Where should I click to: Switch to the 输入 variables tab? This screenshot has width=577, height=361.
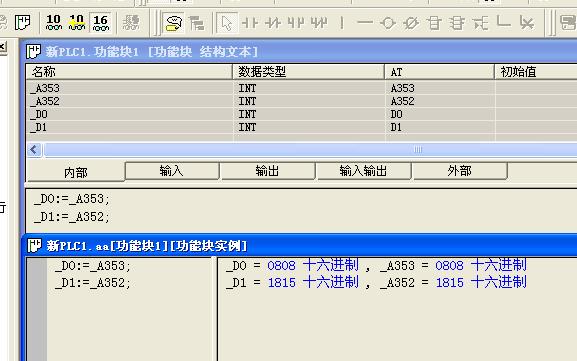[172, 171]
